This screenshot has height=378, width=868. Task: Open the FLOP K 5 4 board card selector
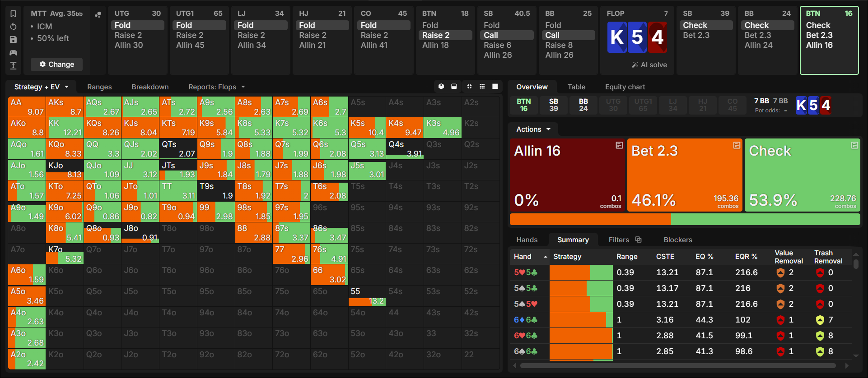[x=637, y=37]
